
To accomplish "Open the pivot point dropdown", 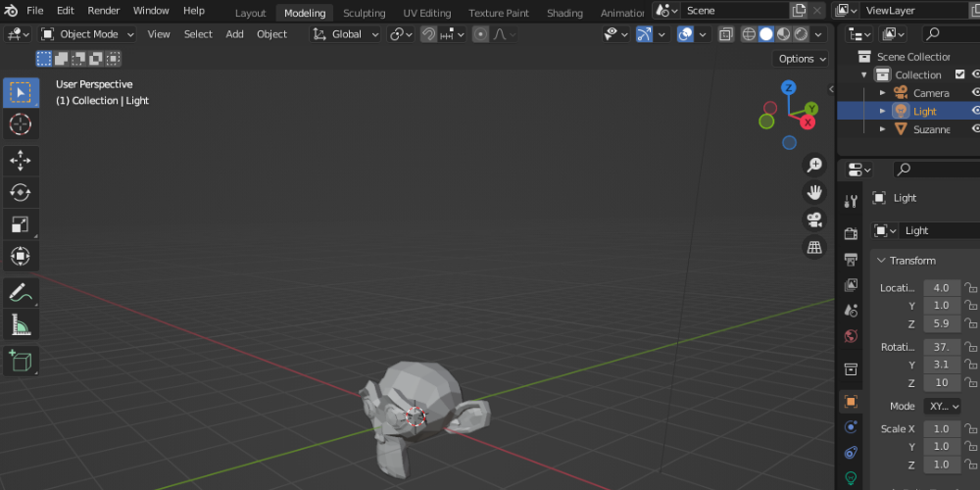I will pos(401,34).
